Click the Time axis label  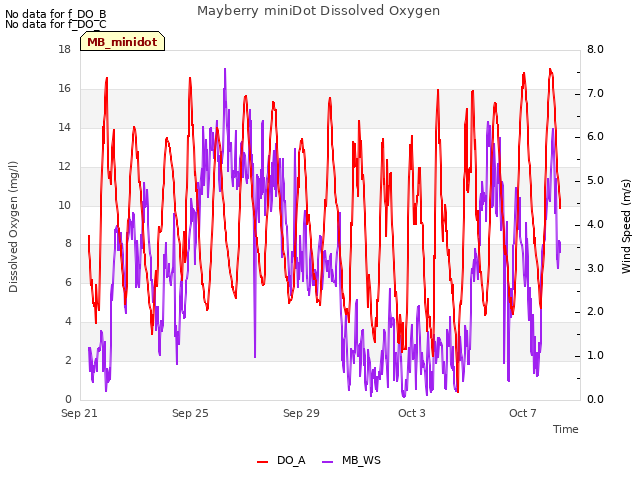click(x=566, y=429)
